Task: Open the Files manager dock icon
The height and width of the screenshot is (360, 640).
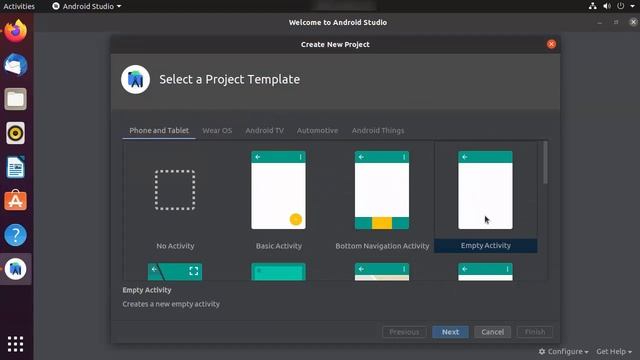Action: 16,99
